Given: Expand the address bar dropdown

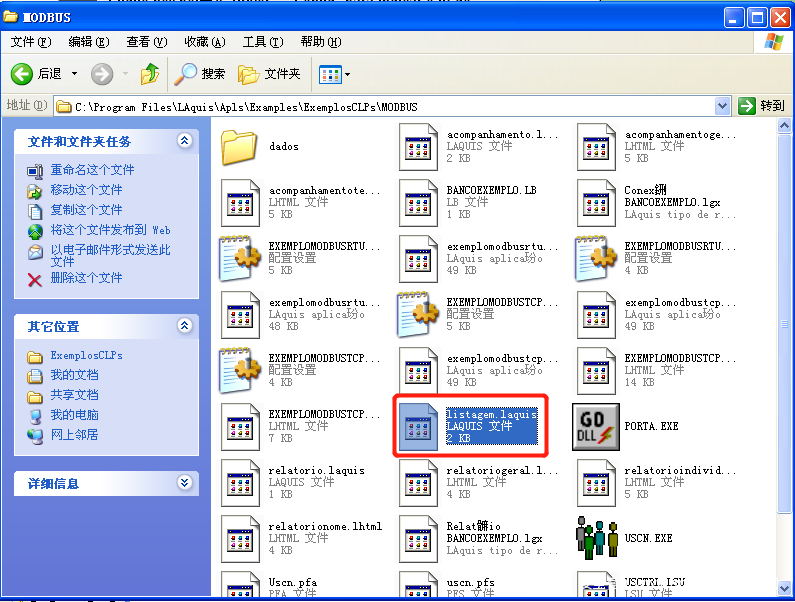Looking at the screenshot, I should tap(722, 107).
